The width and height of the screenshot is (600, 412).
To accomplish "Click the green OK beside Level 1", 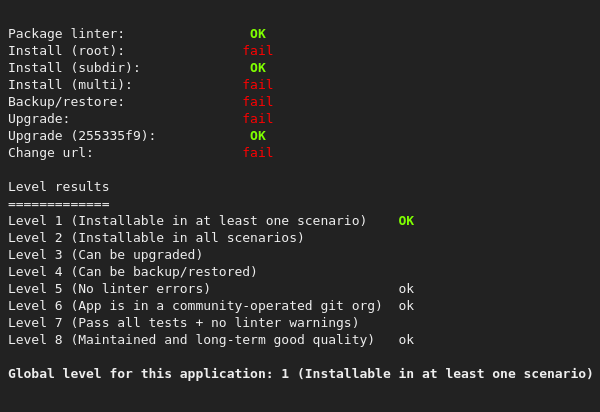I will 406,221.
